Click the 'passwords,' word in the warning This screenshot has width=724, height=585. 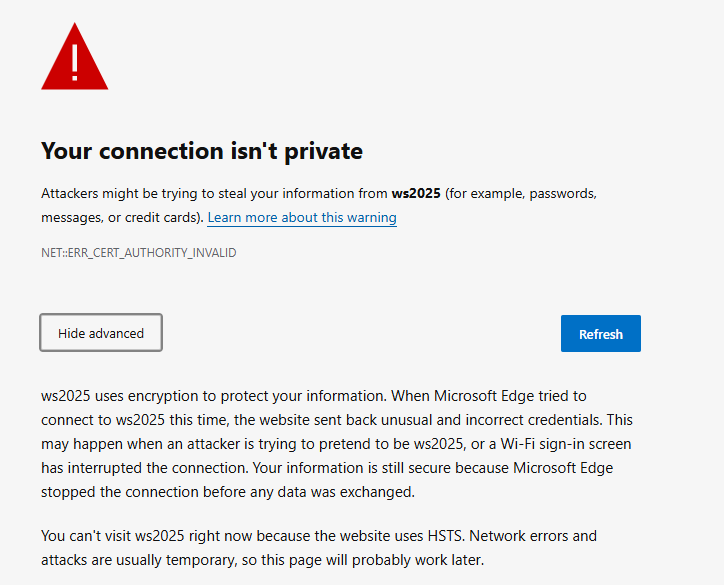click(x=563, y=193)
